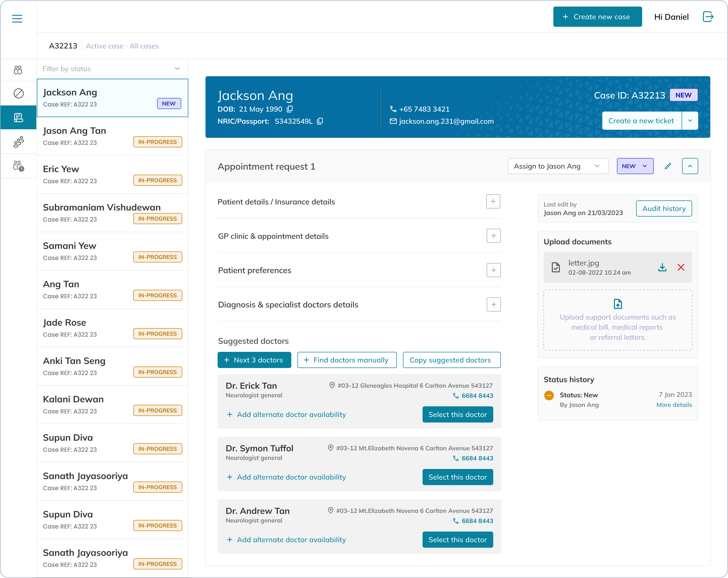Open the hamburger menu icon
This screenshot has width=728, height=578.
(17, 19)
